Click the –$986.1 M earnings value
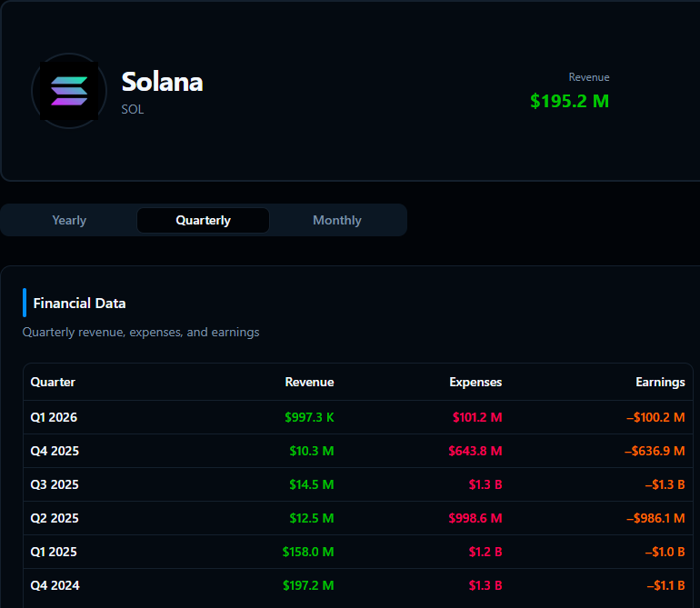 click(655, 518)
